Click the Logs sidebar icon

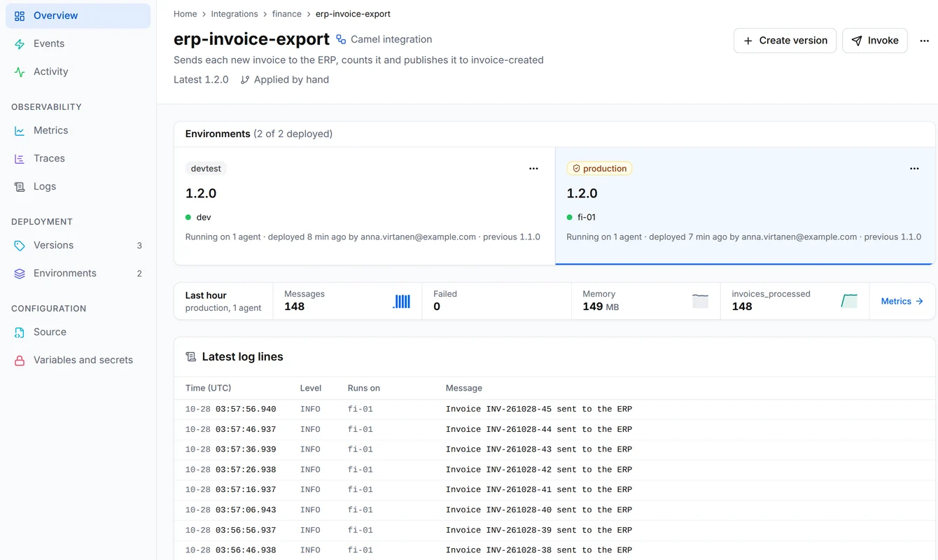pos(20,187)
